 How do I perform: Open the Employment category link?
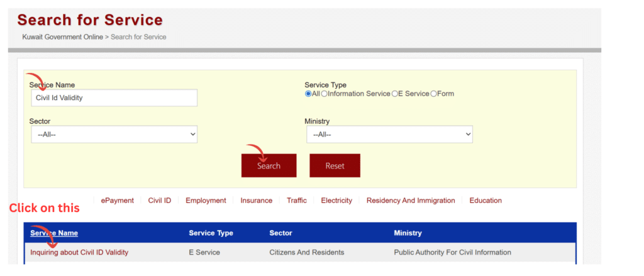(206, 201)
